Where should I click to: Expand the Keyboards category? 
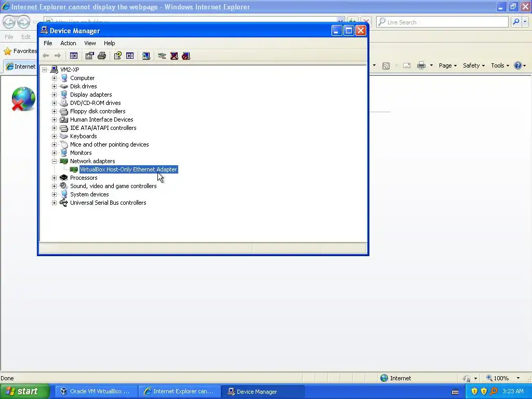(54, 137)
